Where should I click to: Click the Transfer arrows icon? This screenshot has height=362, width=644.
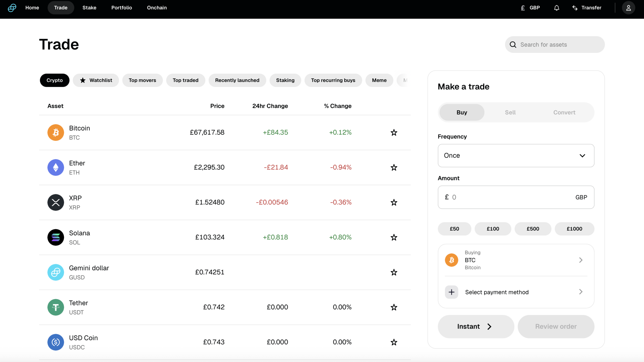[575, 8]
